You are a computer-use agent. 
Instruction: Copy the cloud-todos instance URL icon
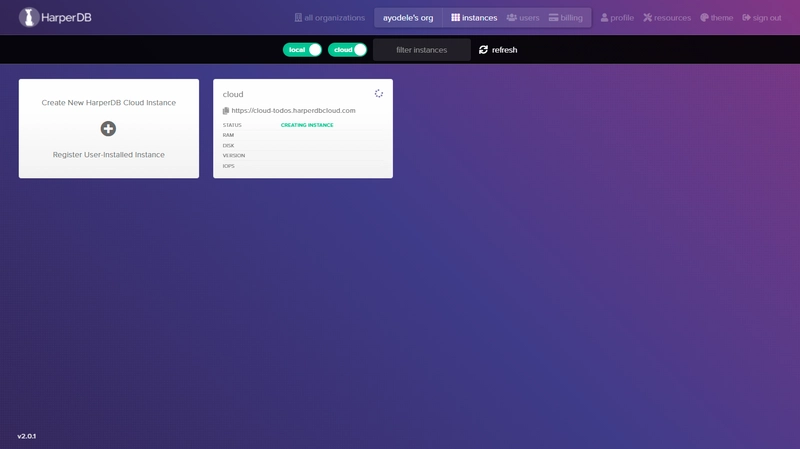pos(226,111)
